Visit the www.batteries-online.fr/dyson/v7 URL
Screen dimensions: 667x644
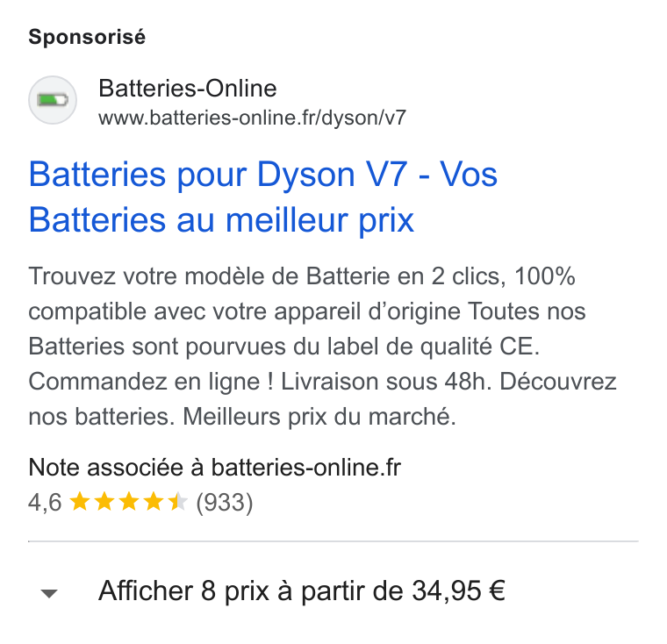pyautogui.click(x=252, y=118)
